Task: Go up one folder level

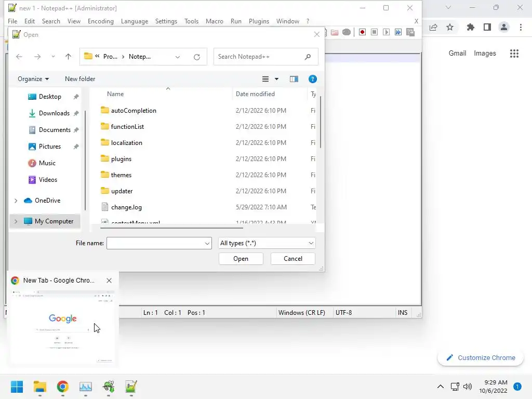Action: [x=68, y=57]
